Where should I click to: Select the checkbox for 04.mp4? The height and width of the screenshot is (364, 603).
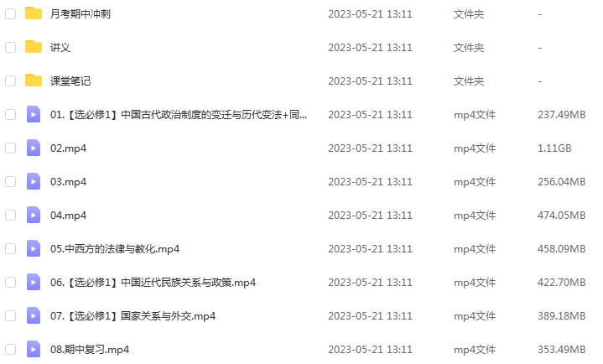pos(10,215)
